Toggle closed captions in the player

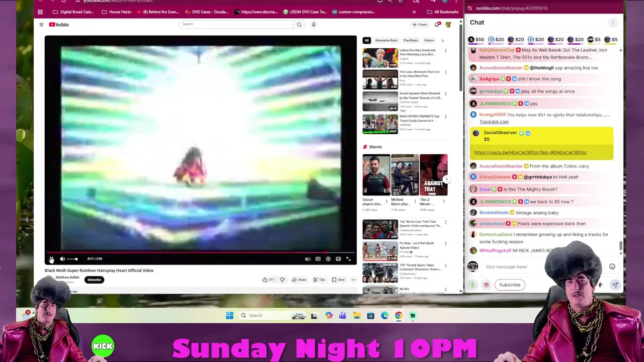point(318,259)
